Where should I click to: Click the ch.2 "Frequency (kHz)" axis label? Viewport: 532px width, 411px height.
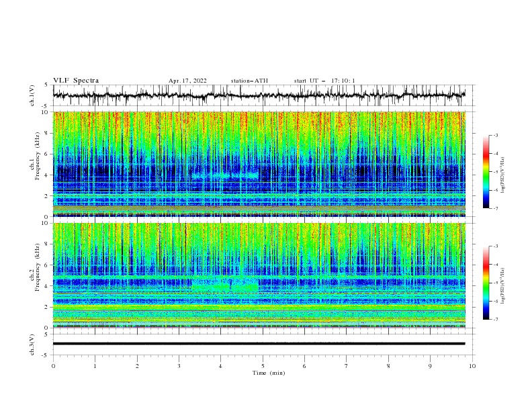pyautogui.click(x=38, y=267)
